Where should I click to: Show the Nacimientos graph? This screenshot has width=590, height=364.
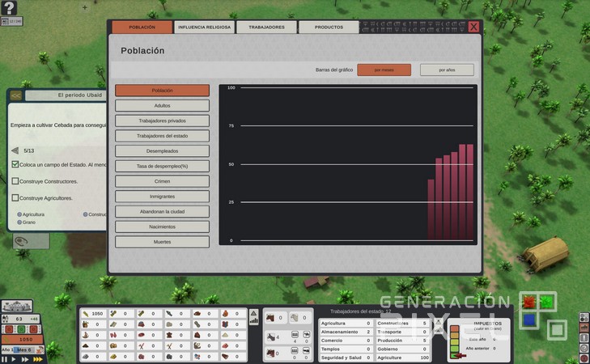click(x=162, y=226)
